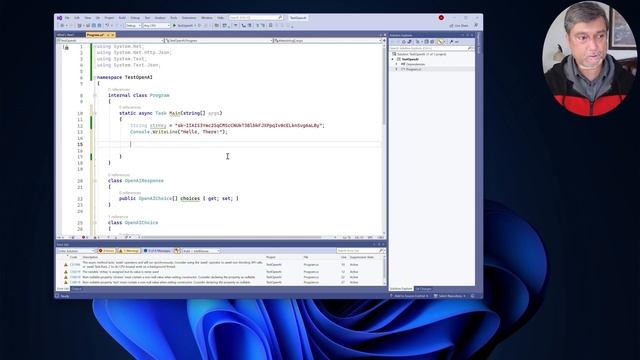Image resolution: width=640 pixels, height=360 pixels.
Task: Open the File menu
Action: [x=67, y=18]
